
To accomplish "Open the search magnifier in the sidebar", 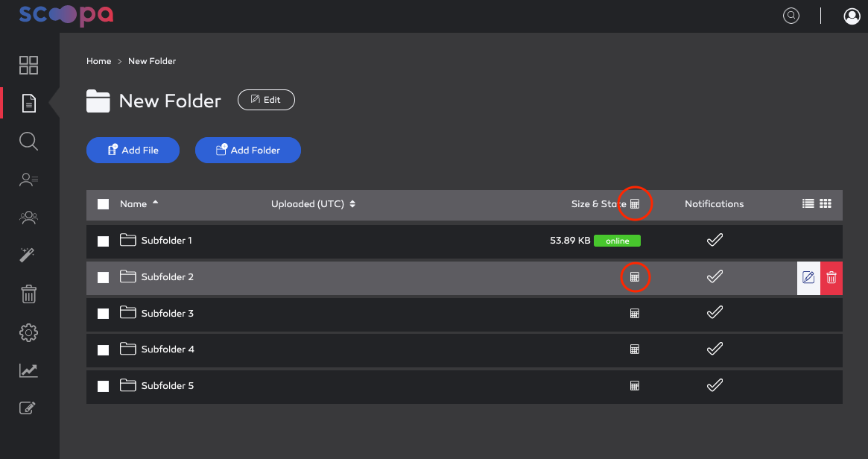I will tap(28, 141).
